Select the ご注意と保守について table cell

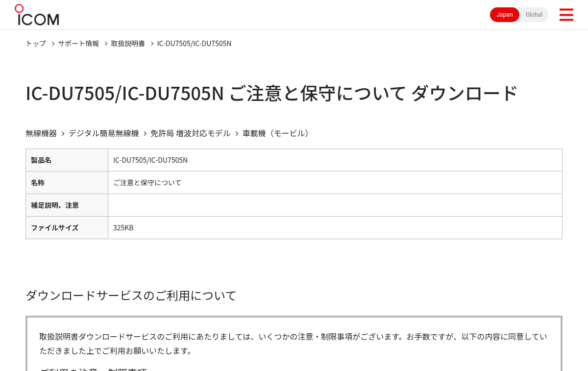click(335, 183)
